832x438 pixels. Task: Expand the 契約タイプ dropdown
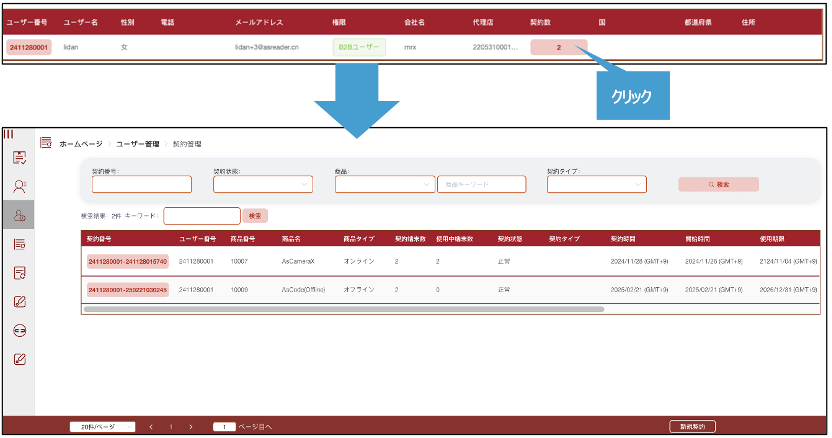(x=597, y=184)
